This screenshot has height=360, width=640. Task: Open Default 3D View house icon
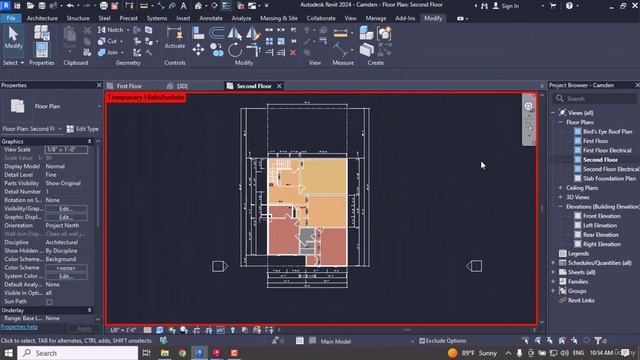[x=198, y=6]
